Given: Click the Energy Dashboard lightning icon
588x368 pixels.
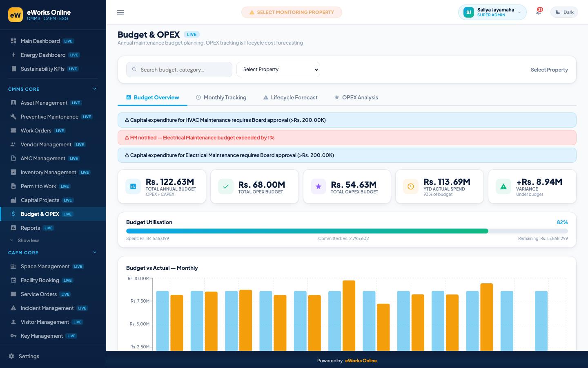Looking at the screenshot, I should pyautogui.click(x=13, y=55).
